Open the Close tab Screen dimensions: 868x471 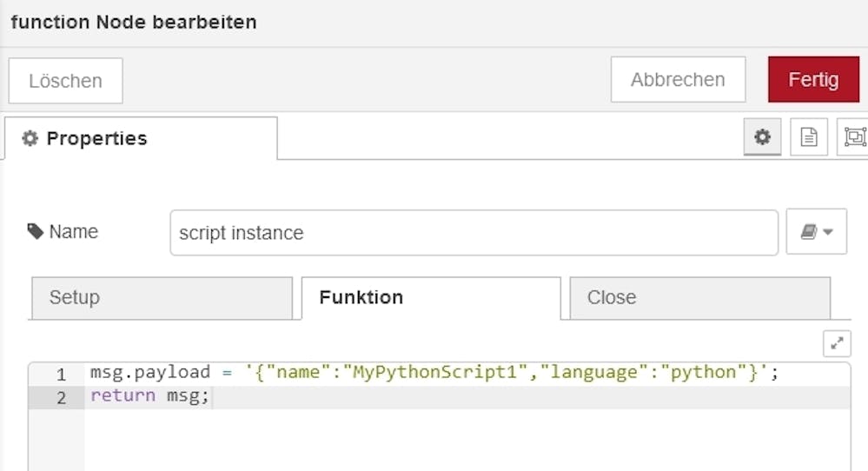(x=699, y=298)
